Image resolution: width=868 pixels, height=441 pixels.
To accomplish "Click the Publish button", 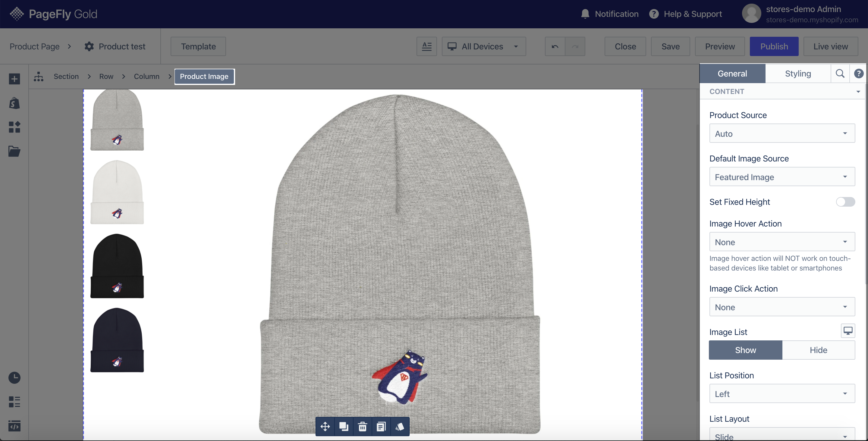I will 774,46.
